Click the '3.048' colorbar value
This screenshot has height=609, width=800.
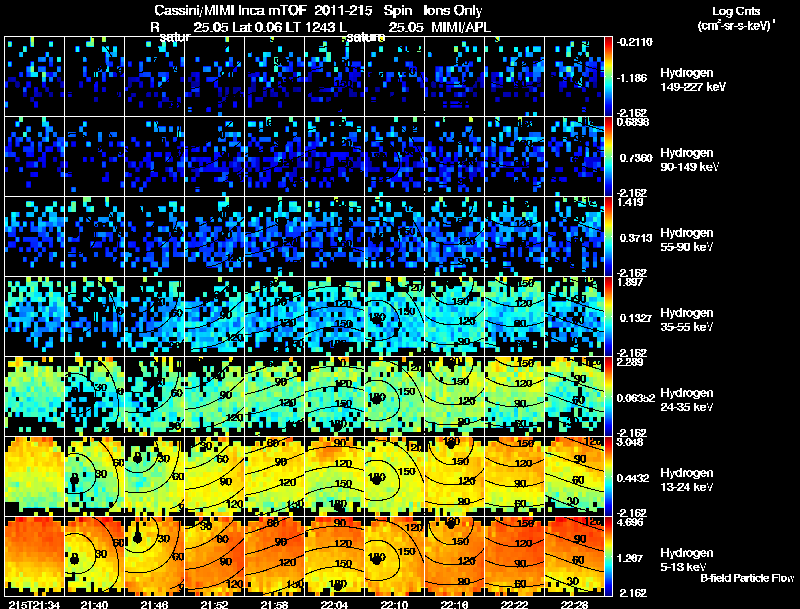click(630, 442)
